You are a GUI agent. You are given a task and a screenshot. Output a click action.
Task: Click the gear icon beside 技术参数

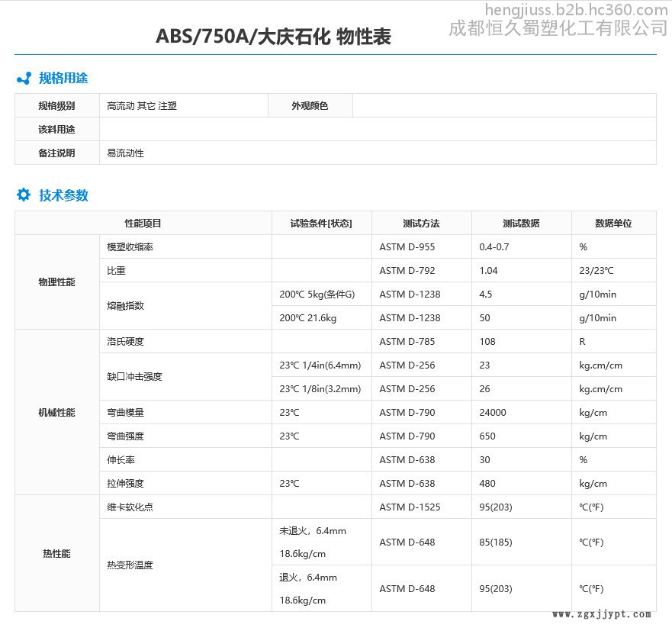[24, 195]
